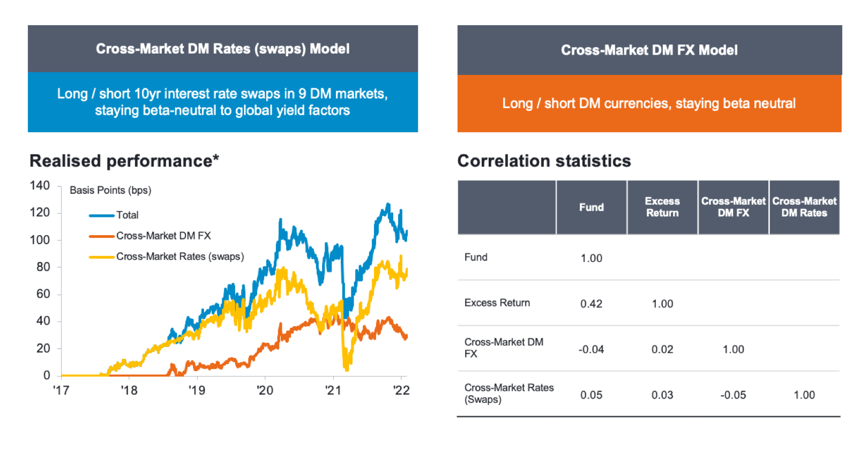Click the Fund column header
The width and height of the screenshot is (868, 451).
click(x=592, y=207)
